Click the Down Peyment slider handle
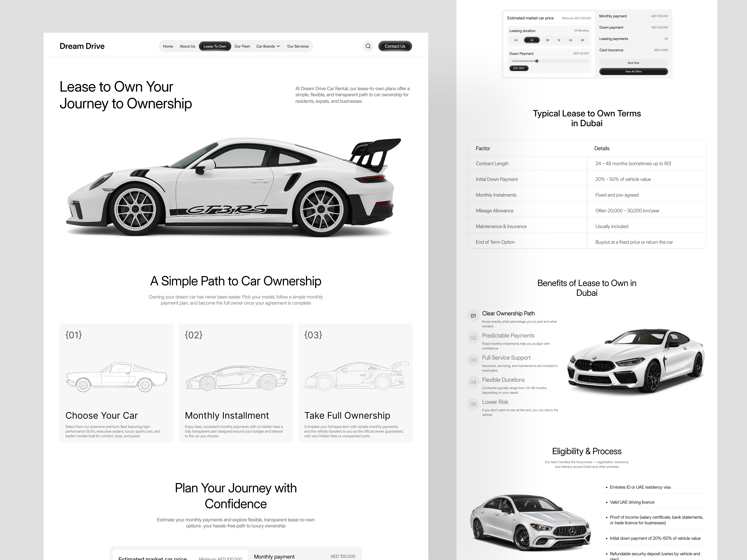 [x=537, y=61]
